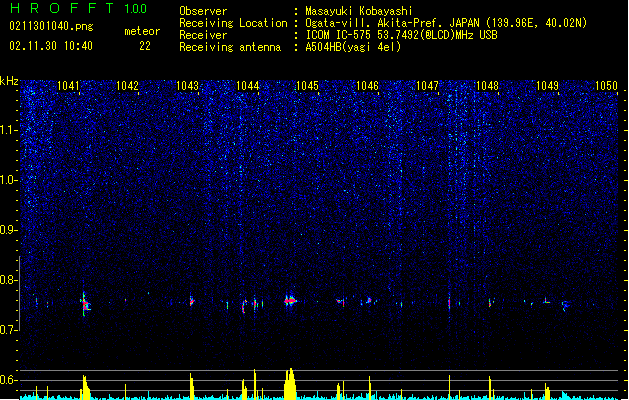Image resolution: width=629 pixels, height=400 pixels.
Task: Click the 1.1 frequency axis label
Action: click(x=8, y=130)
